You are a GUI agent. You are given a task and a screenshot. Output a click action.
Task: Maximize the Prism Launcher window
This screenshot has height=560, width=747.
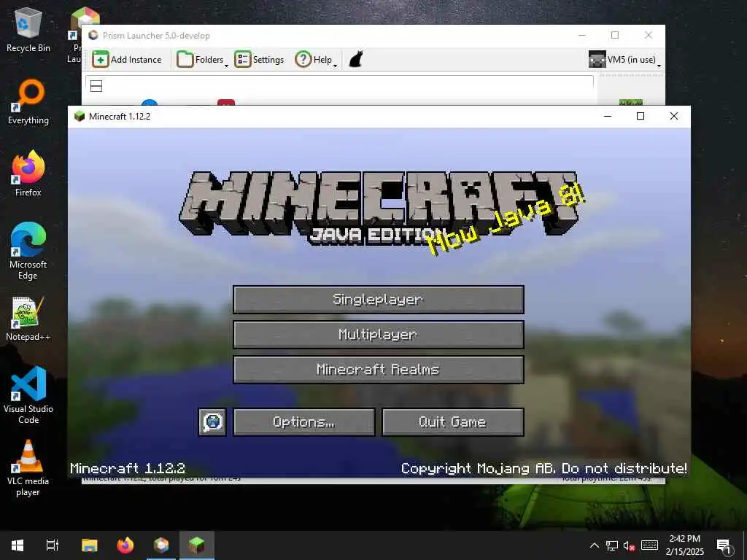(x=615, y=35)
